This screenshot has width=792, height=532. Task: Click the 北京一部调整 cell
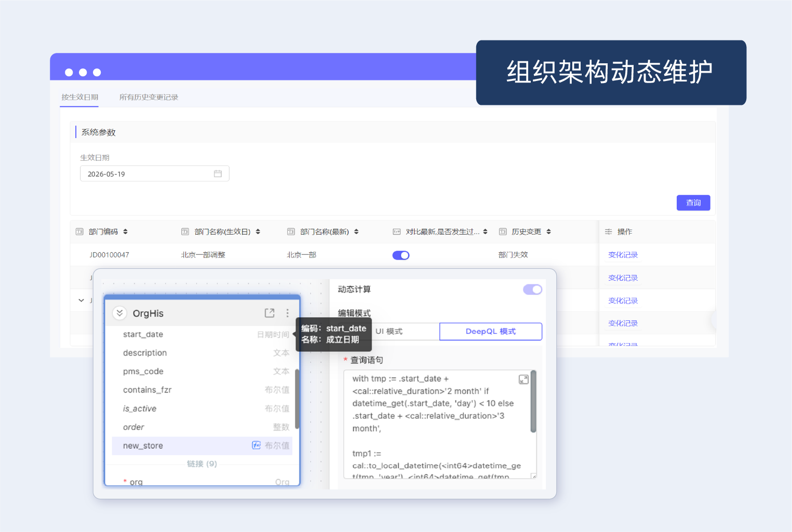[x=203, y=255]
